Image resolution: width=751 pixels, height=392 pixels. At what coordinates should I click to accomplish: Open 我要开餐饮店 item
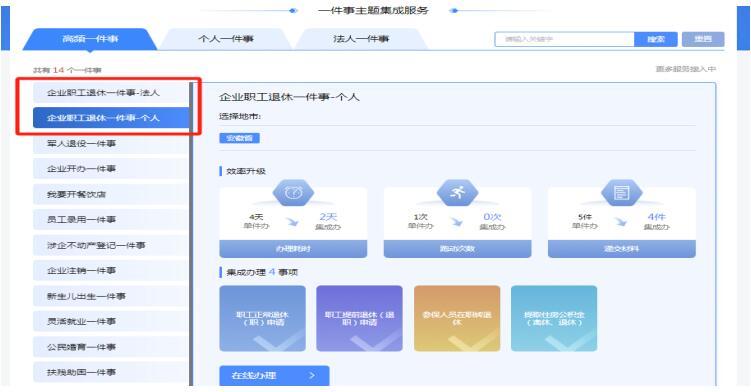point(111,194)
